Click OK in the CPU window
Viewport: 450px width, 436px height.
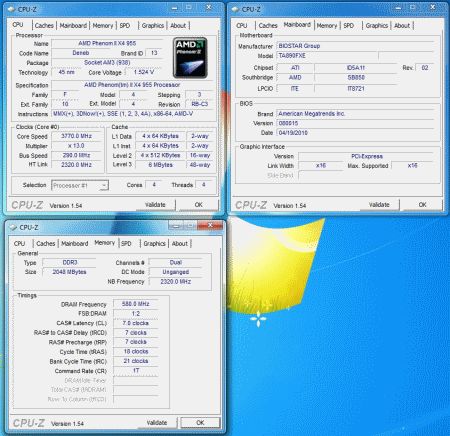pyautogui.click(x=199, y=205)
